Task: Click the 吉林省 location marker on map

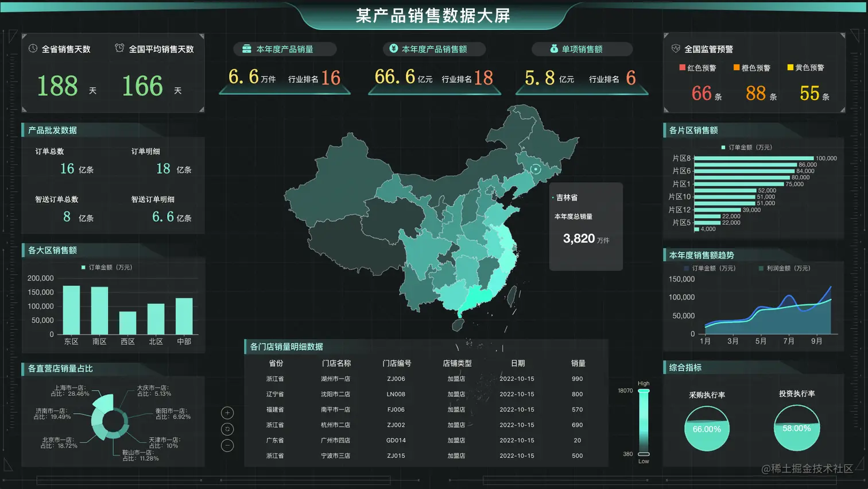Action: pos(536,169)
